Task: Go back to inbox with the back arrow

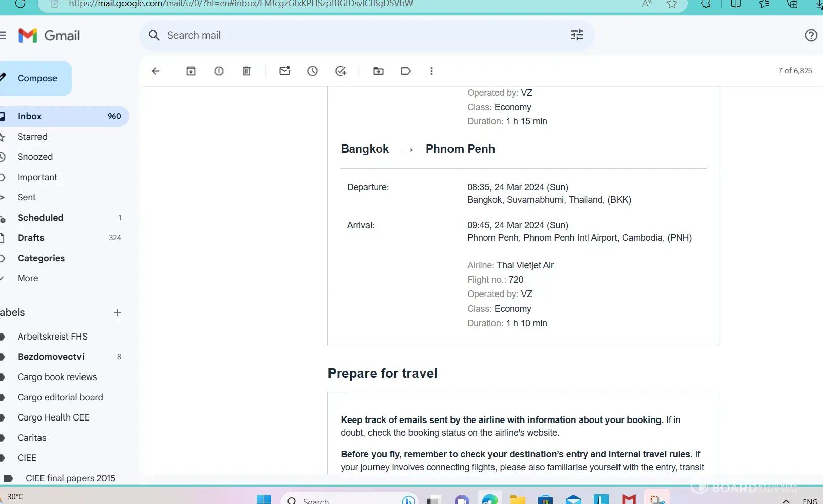Action: click(156, 71)
